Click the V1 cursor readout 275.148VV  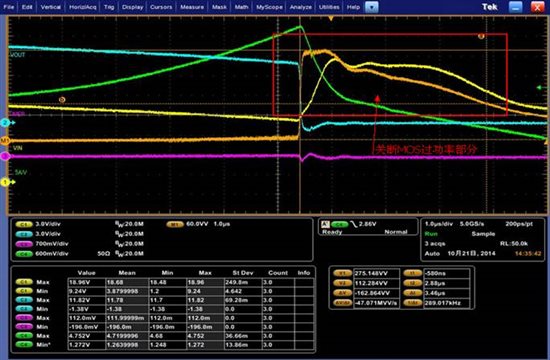click(x=376, y=273)
